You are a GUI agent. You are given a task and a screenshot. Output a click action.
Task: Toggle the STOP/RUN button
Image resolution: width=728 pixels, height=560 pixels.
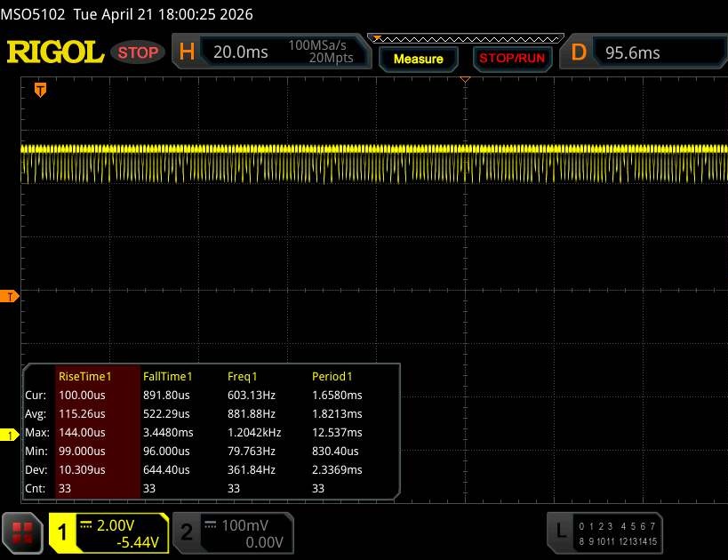click(x=512, y=59)
